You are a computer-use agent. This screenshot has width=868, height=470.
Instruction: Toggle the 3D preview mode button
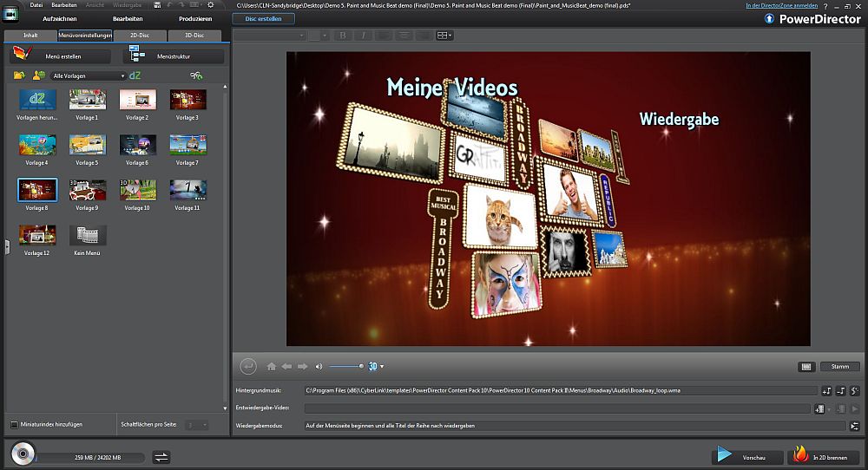(373, 366)
